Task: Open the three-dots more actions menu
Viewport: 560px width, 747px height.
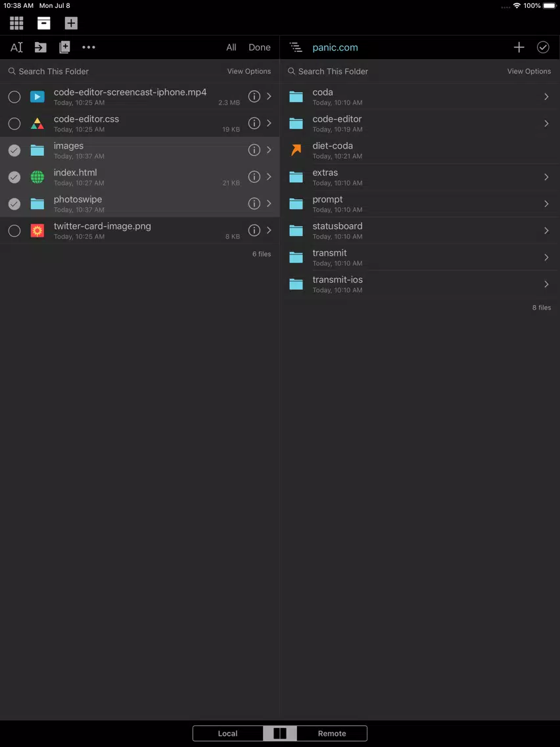Action: coord(89,47)
